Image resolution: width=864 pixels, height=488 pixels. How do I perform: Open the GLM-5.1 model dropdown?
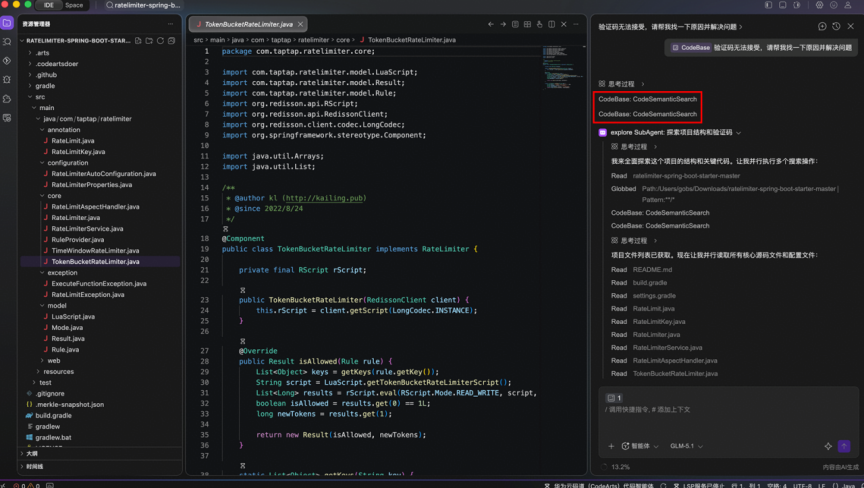(687, 446)
